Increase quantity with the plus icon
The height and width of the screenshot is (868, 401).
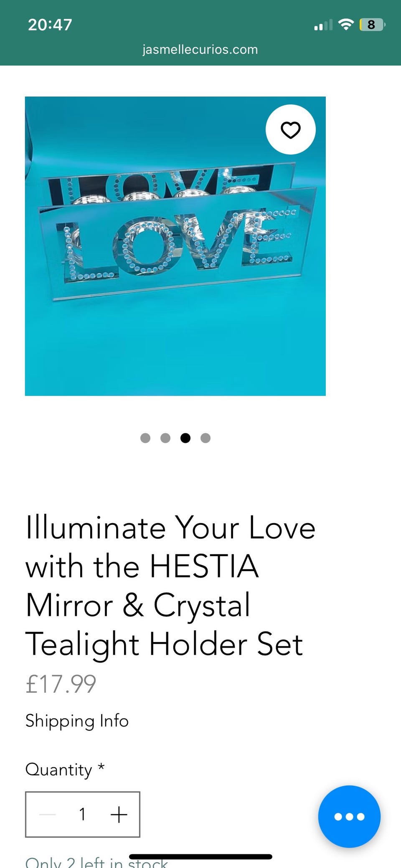tap(119, 814)
